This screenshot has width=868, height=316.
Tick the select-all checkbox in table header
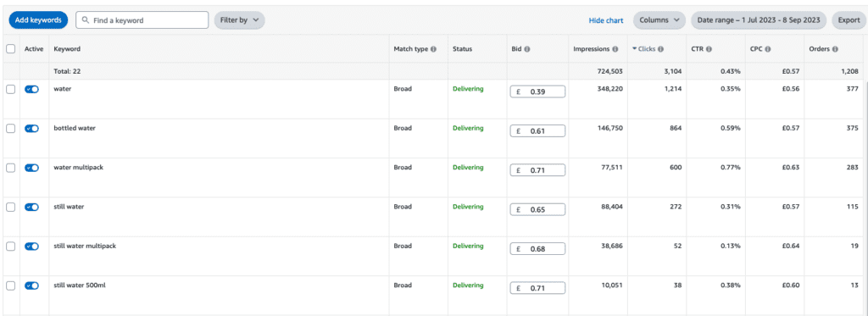pos(10,49)
